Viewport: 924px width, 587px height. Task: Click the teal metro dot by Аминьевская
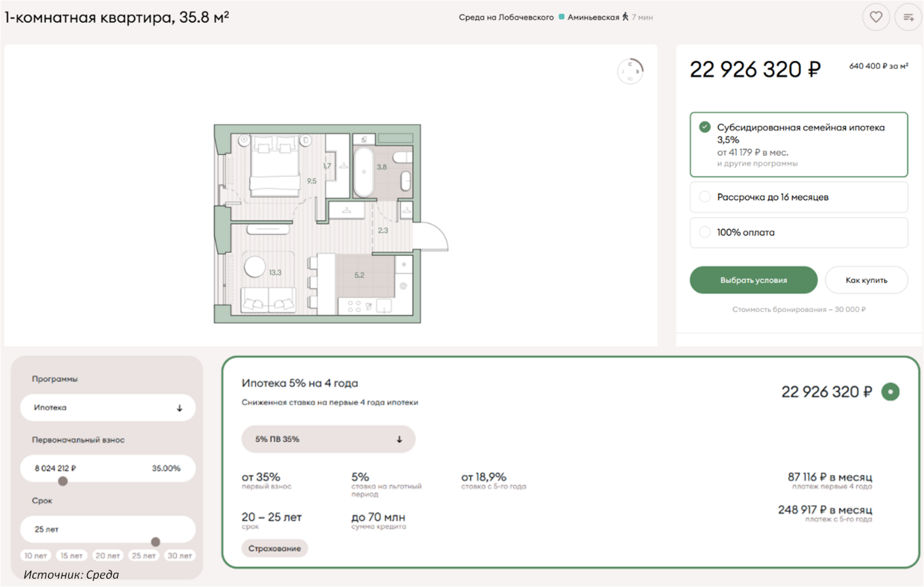(x=562, y=17)
